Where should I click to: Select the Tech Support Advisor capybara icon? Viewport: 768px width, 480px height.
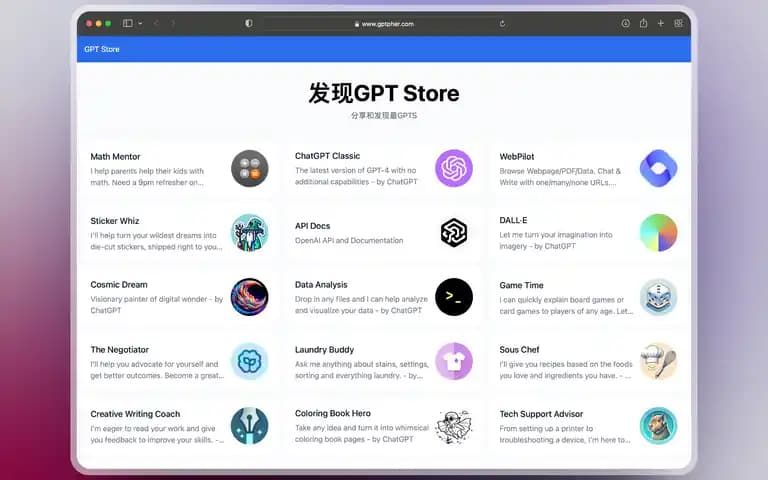tap(659, 426)
